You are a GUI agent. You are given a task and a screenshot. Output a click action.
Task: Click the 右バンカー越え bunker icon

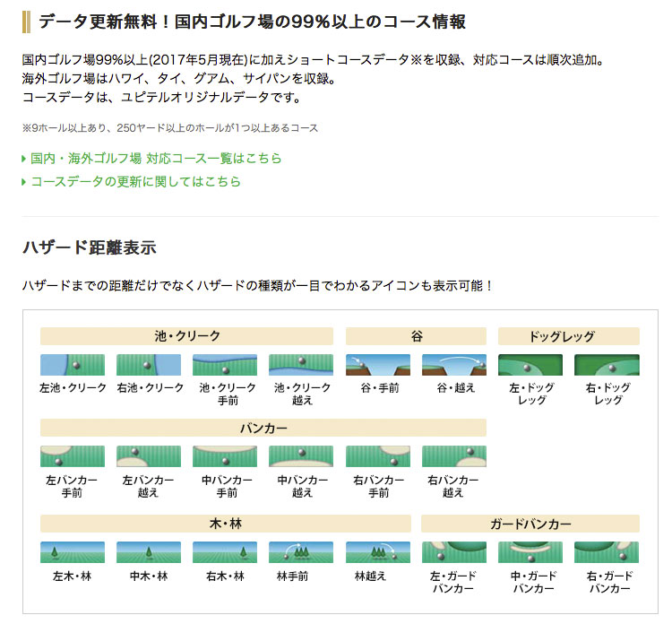pos(454,456)
